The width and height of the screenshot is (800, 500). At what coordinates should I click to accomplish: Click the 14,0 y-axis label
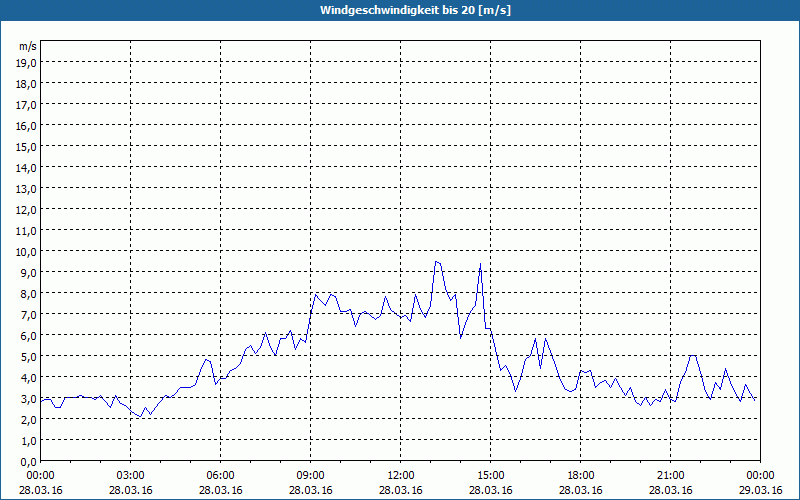(27, 168)
